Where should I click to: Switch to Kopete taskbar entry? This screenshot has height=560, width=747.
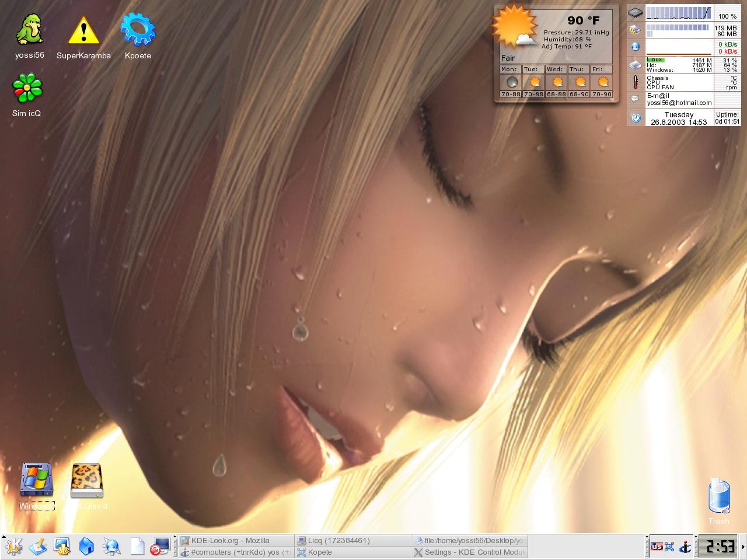[x=352, y=552]
